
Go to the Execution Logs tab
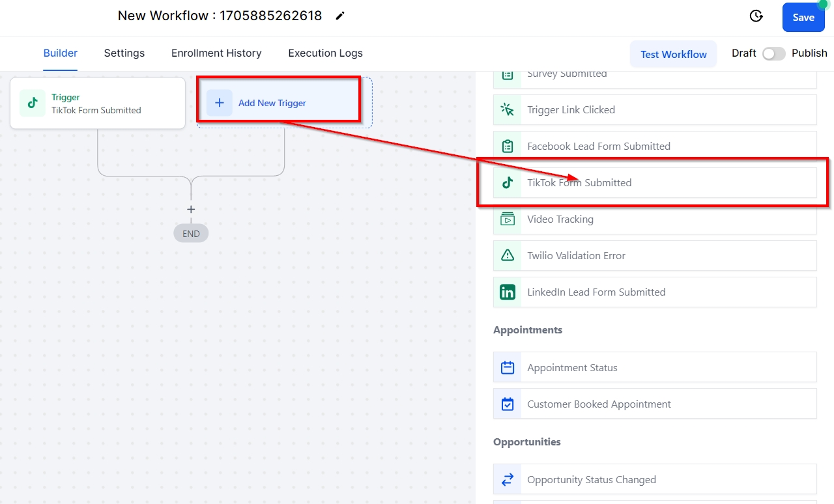click(325, 53)
